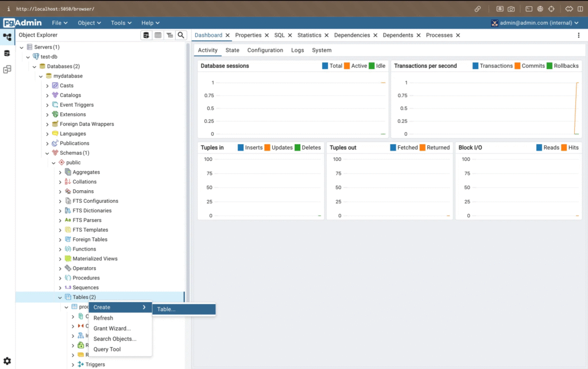Click the blue Total legend swatch

tap(325, 66)
